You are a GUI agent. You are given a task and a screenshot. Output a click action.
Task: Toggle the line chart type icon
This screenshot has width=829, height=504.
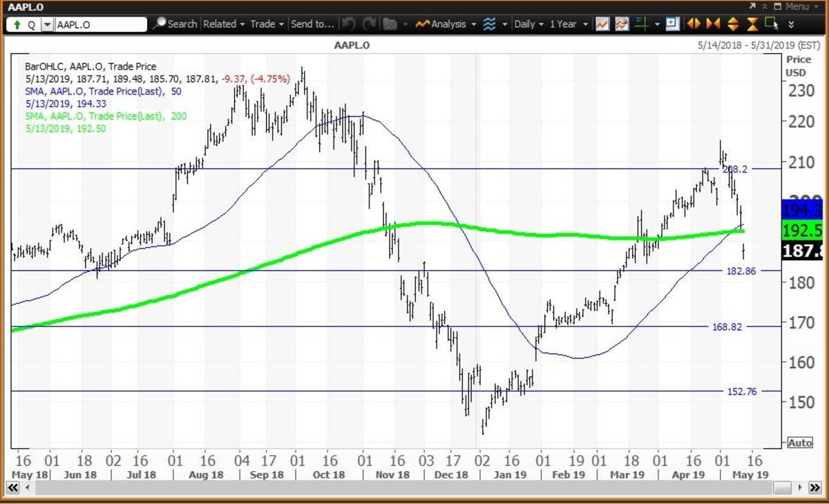pyautogui.click(x=602, y=24)
